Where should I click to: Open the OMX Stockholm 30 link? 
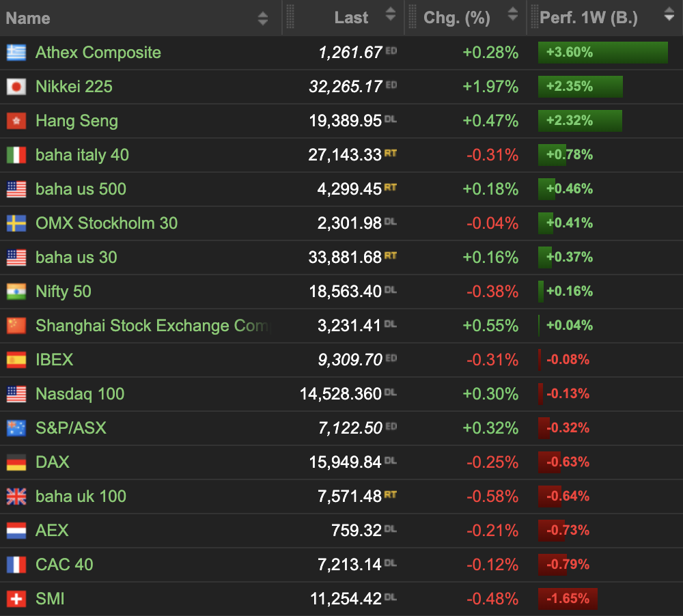coord(107,223)
